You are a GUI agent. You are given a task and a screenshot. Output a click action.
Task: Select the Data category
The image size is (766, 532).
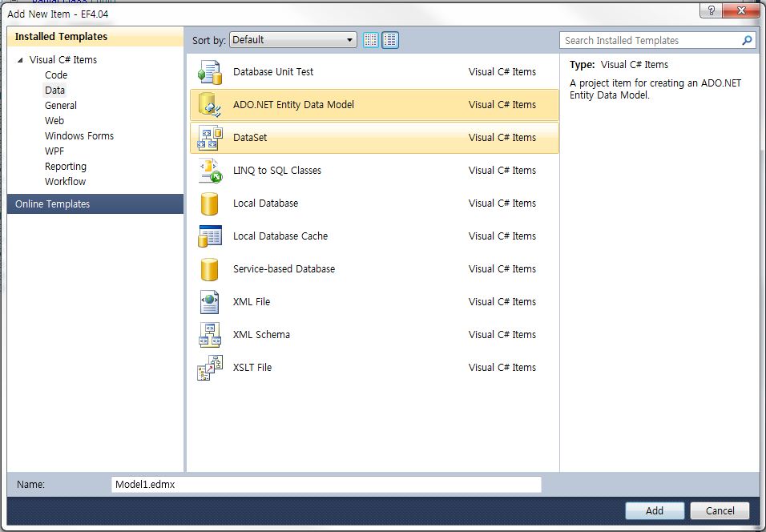54,90
